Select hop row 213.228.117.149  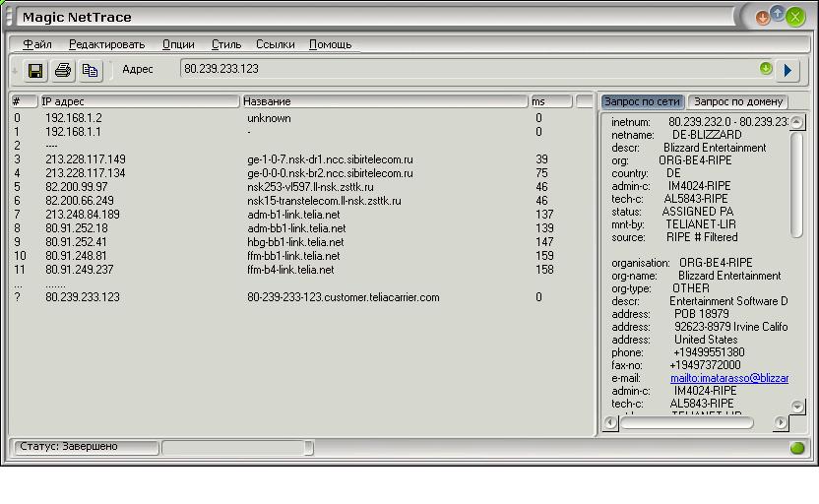pyautogui.click(x=86, y=159)
